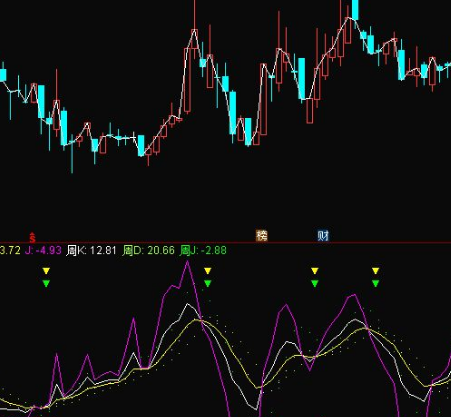Screen dimensions: 451x417
Task: Click the third green triangle signal marker
Action: [x=315, y=284]
